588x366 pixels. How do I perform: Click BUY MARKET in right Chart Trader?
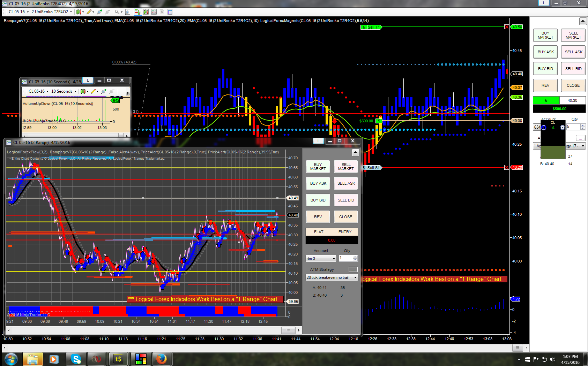(x=545, y=35)
